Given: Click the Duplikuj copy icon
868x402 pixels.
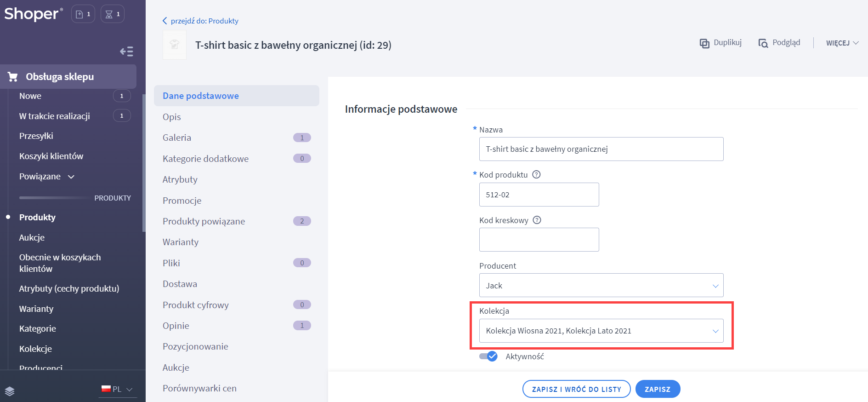Looking at the screenshot, I should click(704, 43).
